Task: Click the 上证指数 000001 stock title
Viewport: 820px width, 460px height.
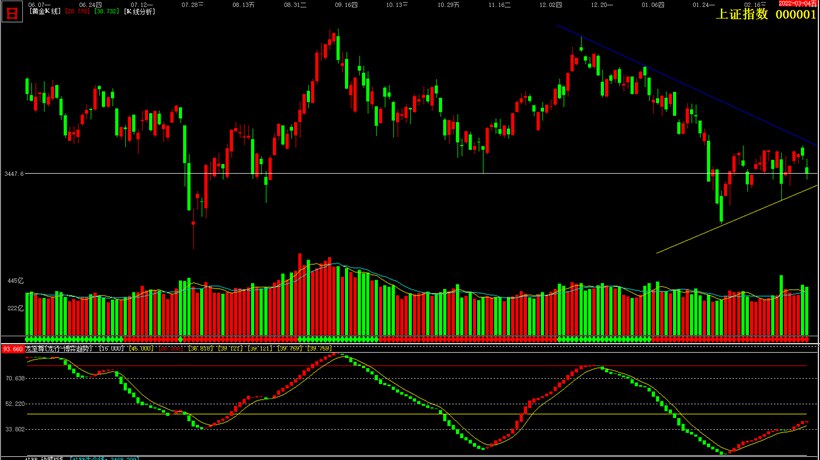Action: coord(766,14)
